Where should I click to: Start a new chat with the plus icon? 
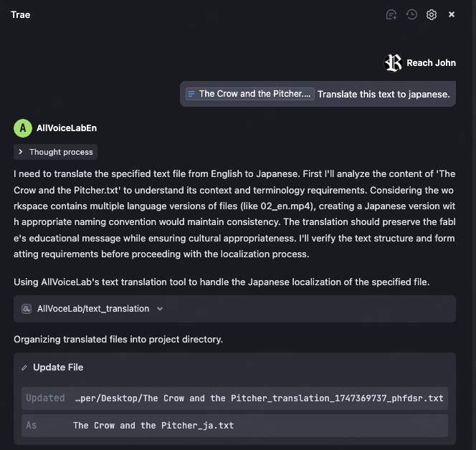391,14
